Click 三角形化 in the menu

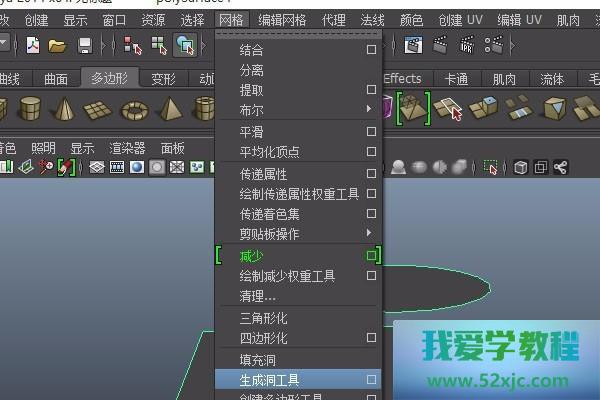(x=263, y=318)
